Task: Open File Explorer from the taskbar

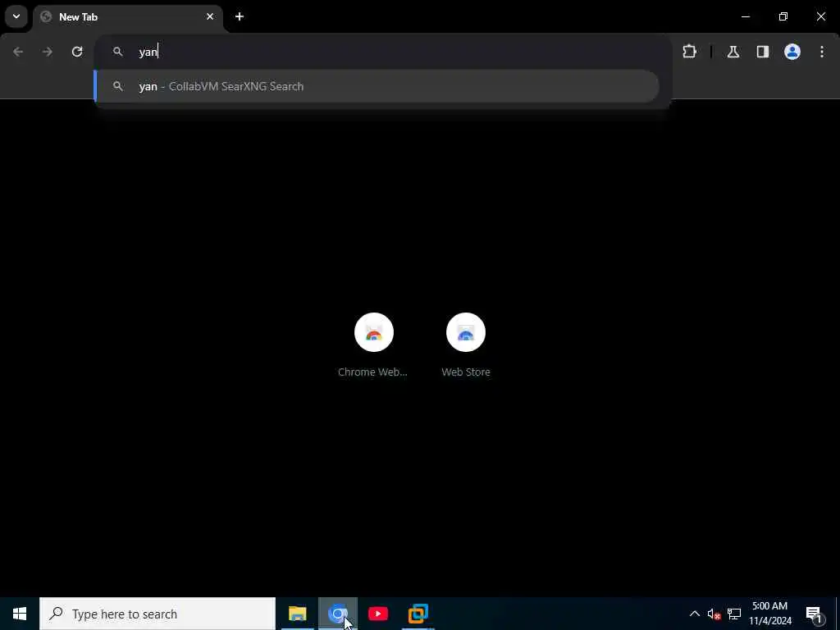Action: tap(297, 614)
